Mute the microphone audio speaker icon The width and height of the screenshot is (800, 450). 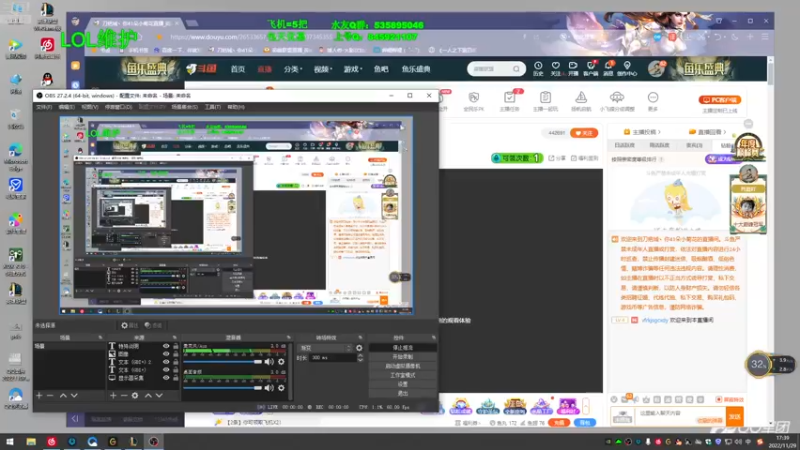click(269, 362)
